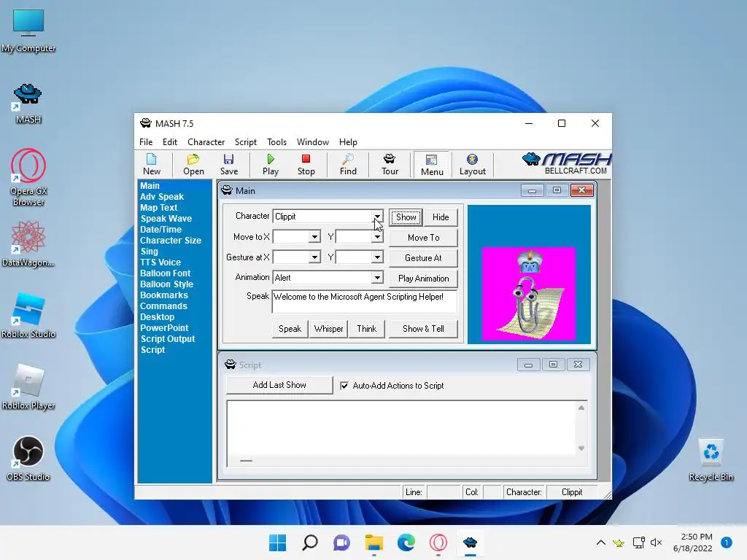
Task: Open the Tools menu
Action: point(276,142)
